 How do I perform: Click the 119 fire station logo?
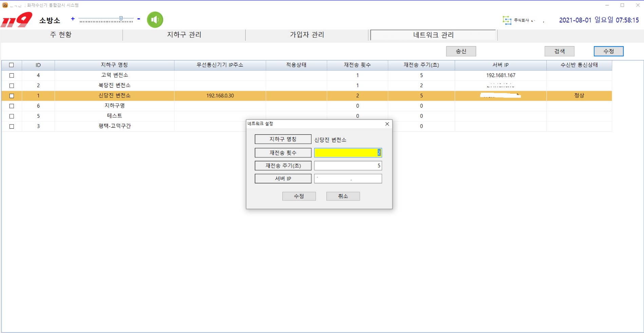click(x=17, y=20)
